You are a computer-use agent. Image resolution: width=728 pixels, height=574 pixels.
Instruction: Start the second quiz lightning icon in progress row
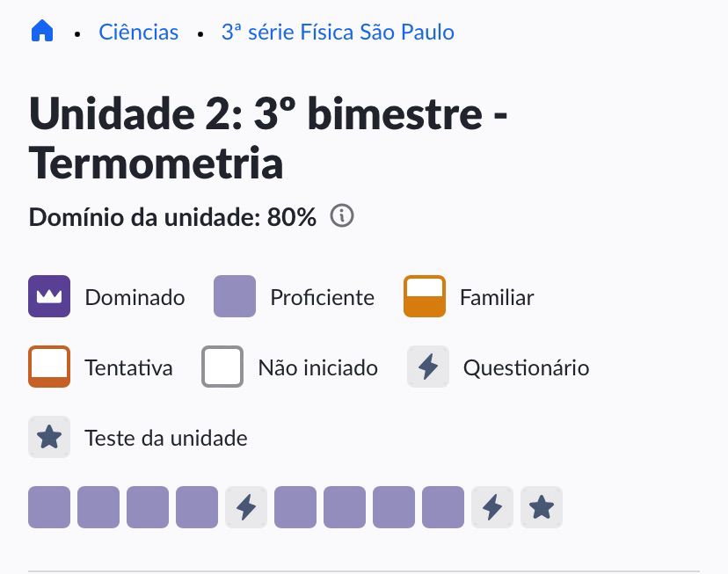492,507
